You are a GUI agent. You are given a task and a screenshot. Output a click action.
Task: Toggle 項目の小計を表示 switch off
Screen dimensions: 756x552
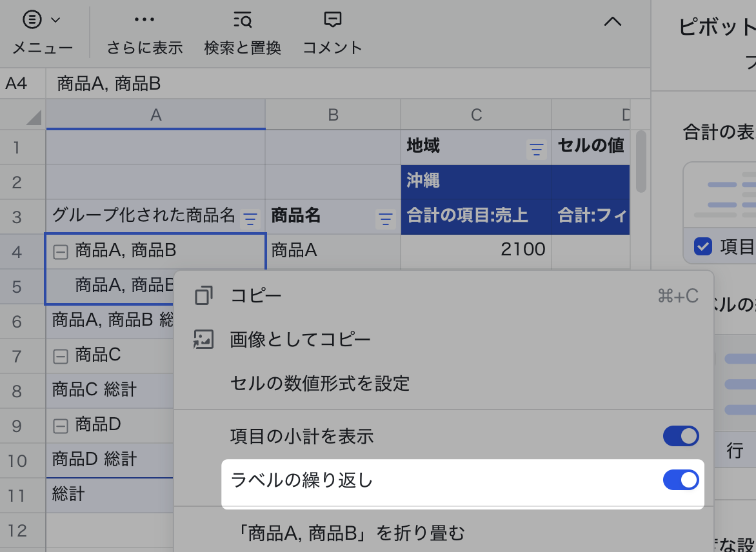pos(681,437)
